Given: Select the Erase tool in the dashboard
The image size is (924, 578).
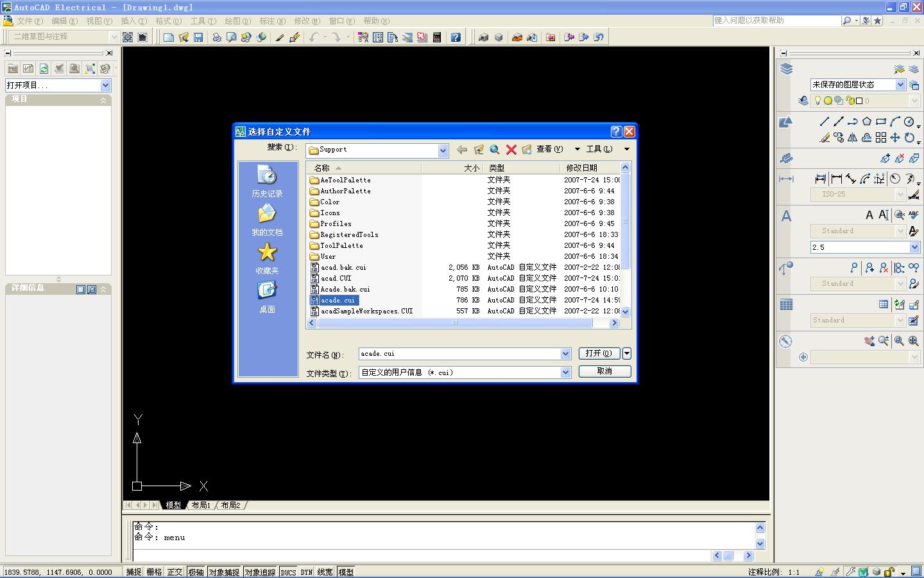Looking at the screenshot, I should tap(825, 137).
